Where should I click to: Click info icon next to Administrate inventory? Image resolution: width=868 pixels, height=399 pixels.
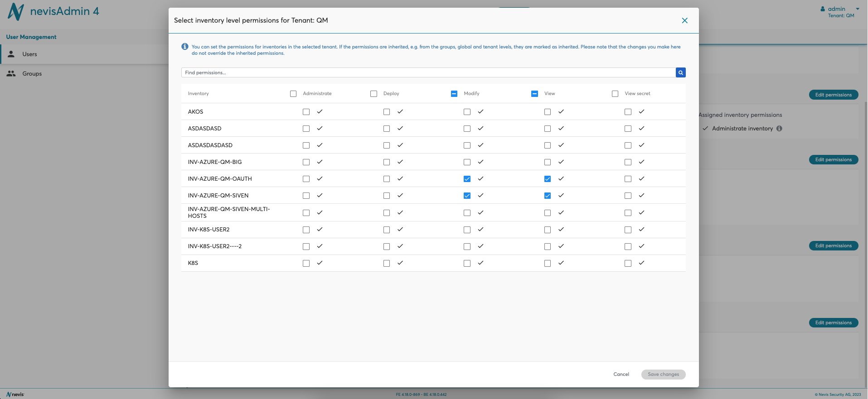coord(779,129)
